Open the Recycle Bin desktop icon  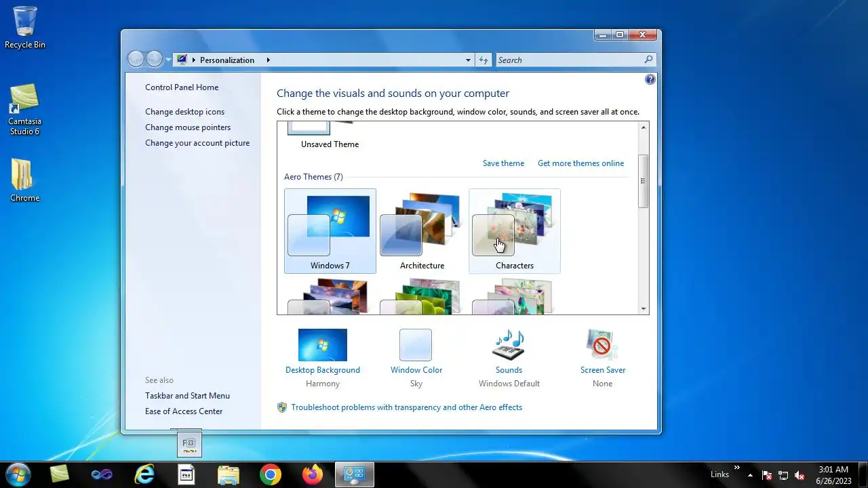25,27
